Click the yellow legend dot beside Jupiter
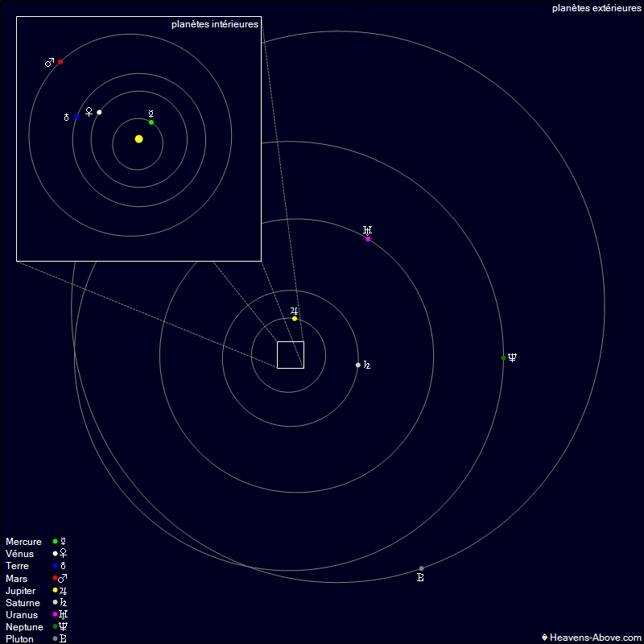The image size is (644, 644). (x=55, y=590)
